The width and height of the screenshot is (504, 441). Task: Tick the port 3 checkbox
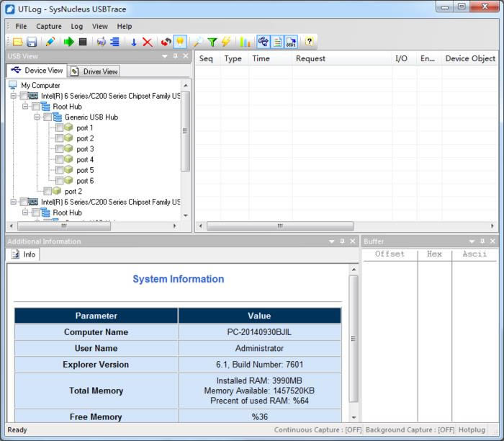60,149
